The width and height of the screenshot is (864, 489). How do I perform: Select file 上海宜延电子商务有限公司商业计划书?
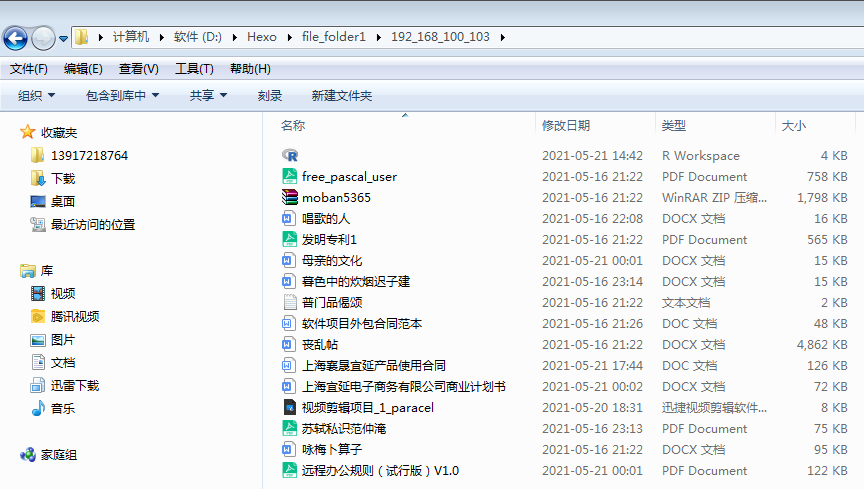coord(404,386)
